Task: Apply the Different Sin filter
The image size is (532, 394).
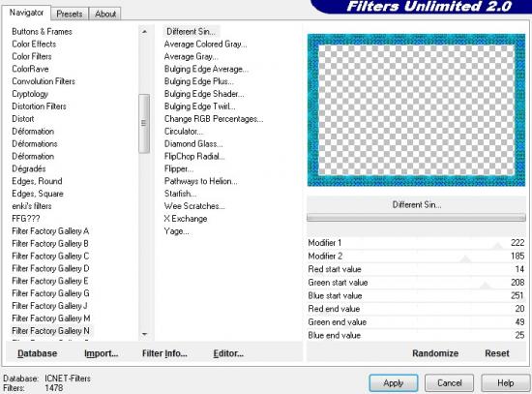Action: pyautogui.click(x=394, y=383)
